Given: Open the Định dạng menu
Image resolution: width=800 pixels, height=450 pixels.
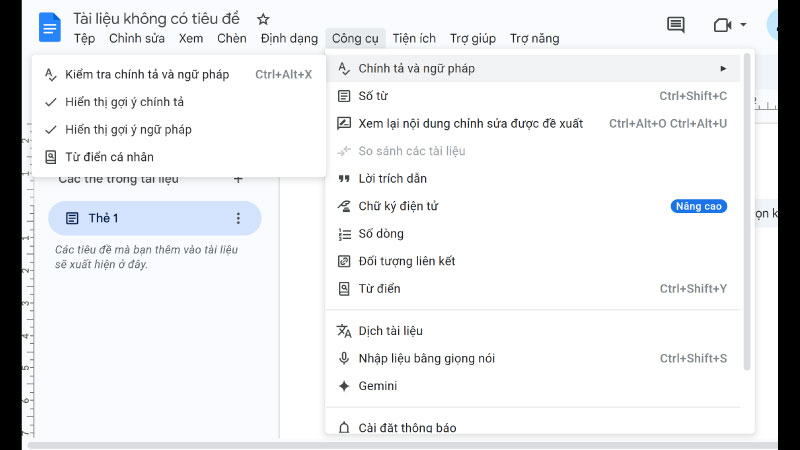Looking at the screenshot, I should click(x=289, y=38).
